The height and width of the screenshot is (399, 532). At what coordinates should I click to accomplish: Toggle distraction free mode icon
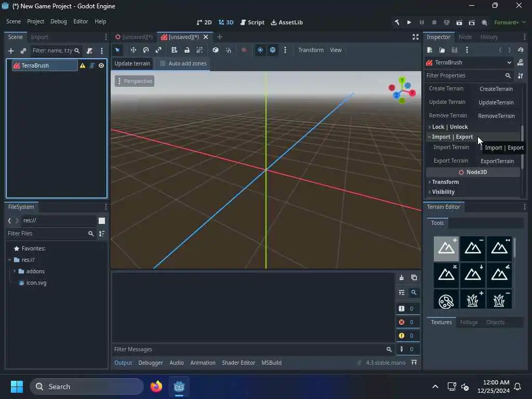(415, 37)
